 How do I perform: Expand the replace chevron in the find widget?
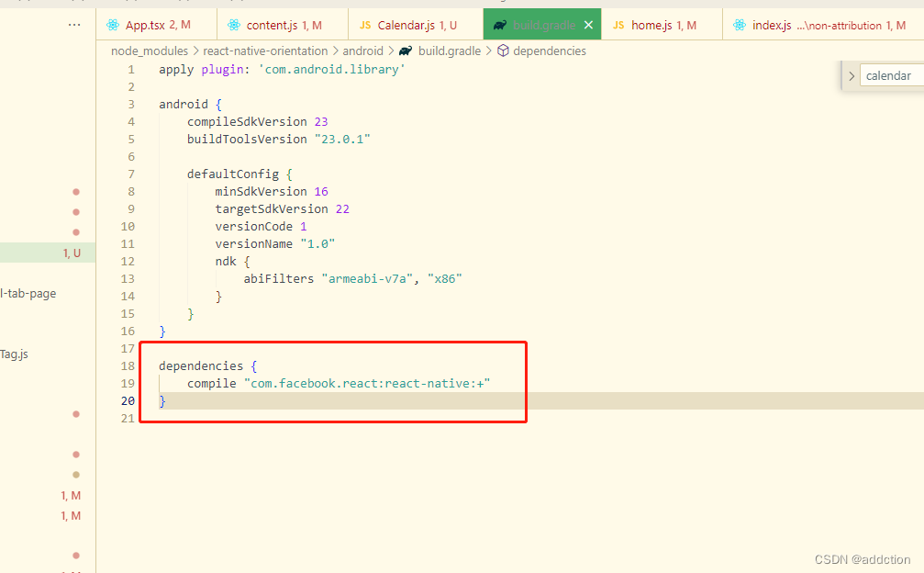click(x=852, y=75)
